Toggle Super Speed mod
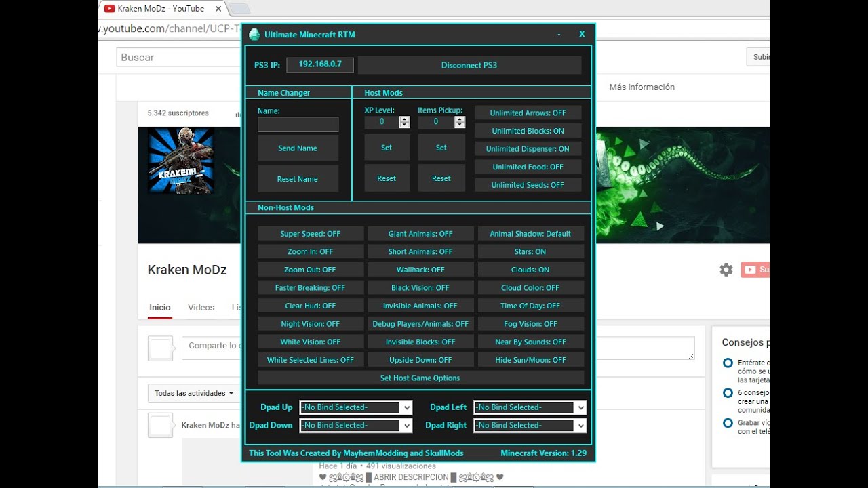Screen dimensions: 868x488 pos(311,234)
